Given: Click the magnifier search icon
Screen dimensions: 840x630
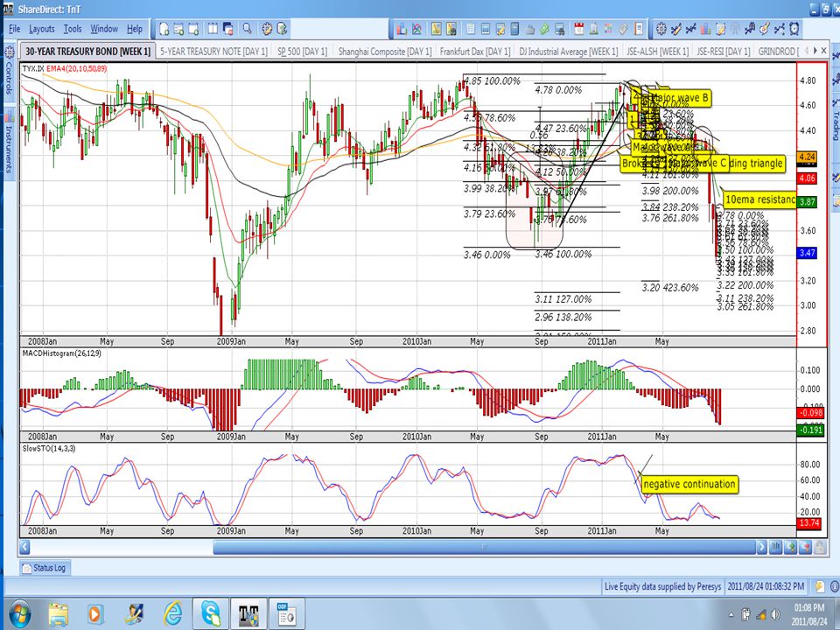Looking at the screenshot, I should coord(247,28).
